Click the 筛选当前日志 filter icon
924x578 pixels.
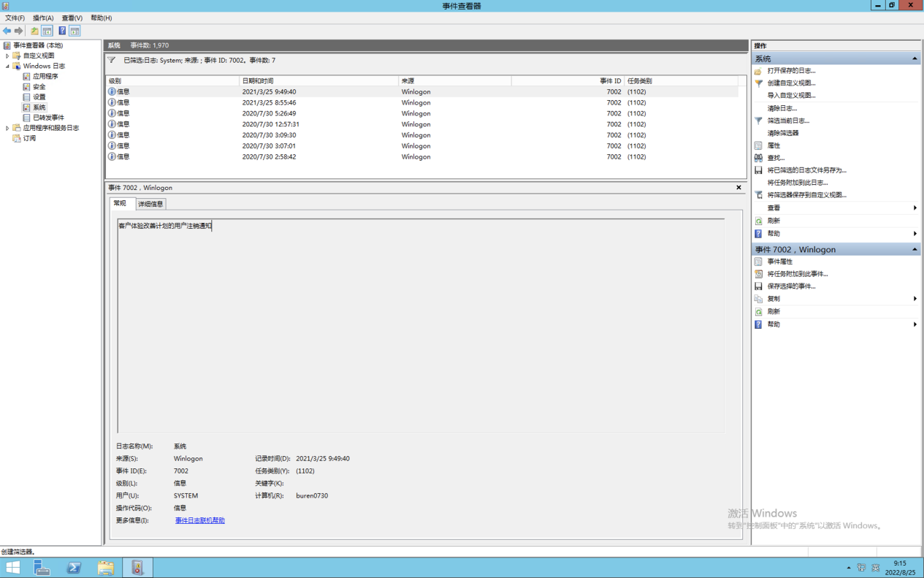coord(758,121)
